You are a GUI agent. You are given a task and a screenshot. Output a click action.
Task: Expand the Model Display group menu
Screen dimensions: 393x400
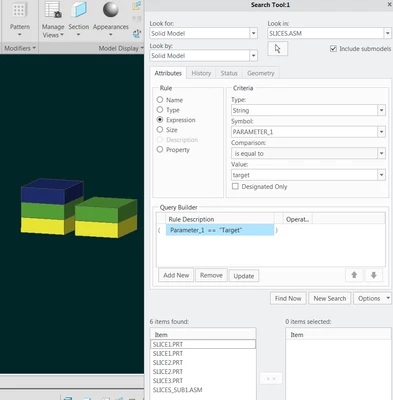click(121, 48)
